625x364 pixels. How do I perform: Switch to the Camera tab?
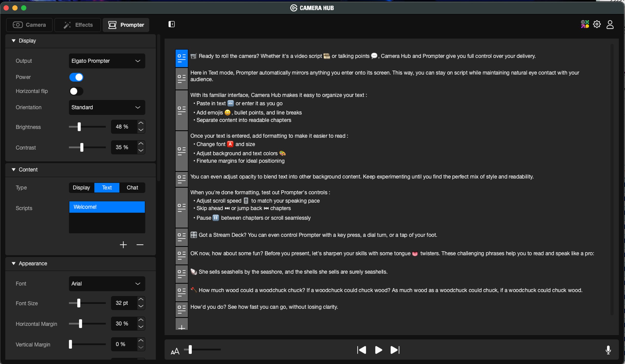pyautogui.click(x=29, y=25)
